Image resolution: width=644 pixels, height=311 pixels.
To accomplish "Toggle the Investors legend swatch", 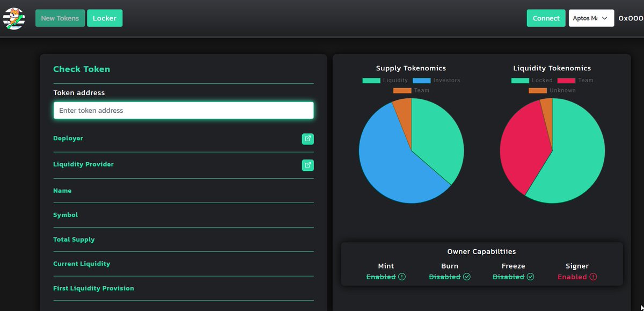I will tap(422, 81).
